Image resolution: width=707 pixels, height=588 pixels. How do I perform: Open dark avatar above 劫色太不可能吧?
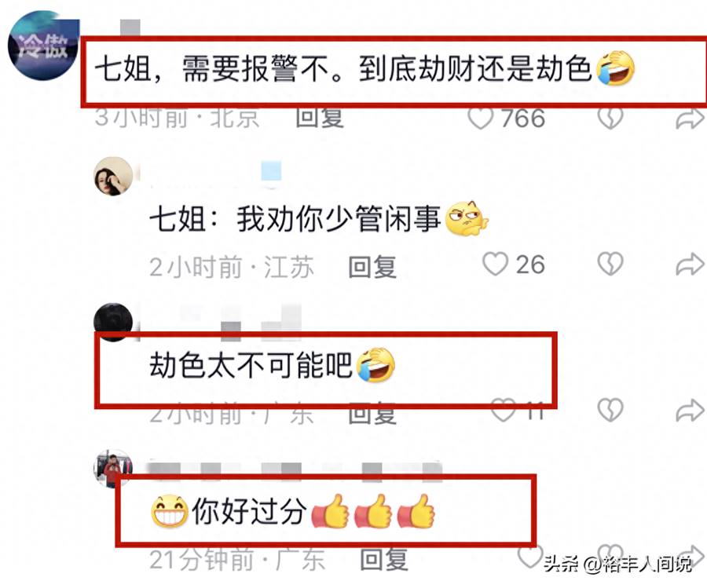pos(114,322)
